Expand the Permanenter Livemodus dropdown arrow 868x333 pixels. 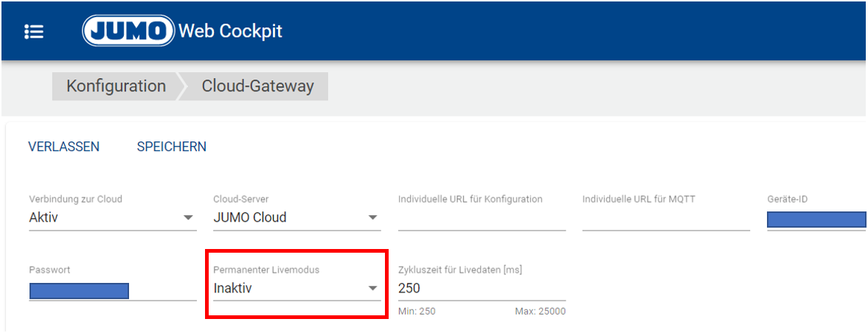372,289
